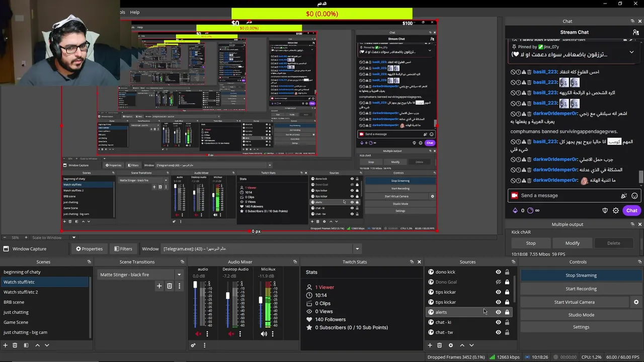Open preview scale dropdown arrow
The image size is (644, 362).
pos(73,237)
